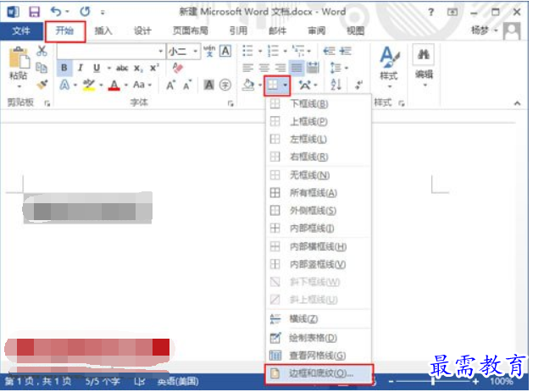The width and height of the screenshot is (533, 392).
Task: Choose 外侧框线(S) outside borders
Action: (x=318, y=211)
